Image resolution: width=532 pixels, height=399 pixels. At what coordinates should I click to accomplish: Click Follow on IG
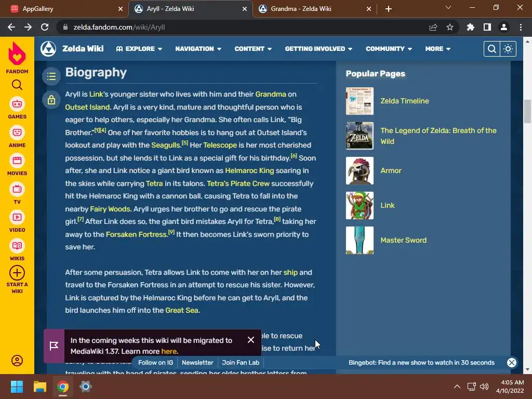(155, 362)
